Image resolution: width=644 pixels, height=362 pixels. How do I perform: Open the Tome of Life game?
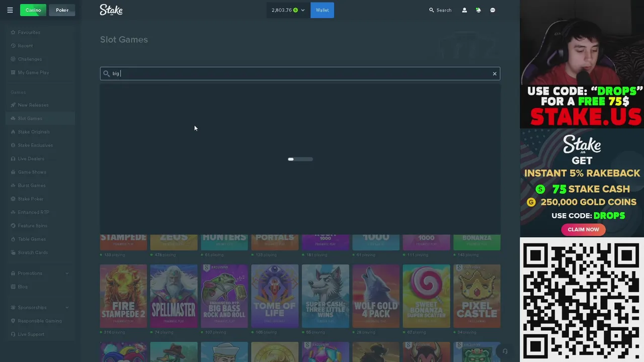pos(275,296)
